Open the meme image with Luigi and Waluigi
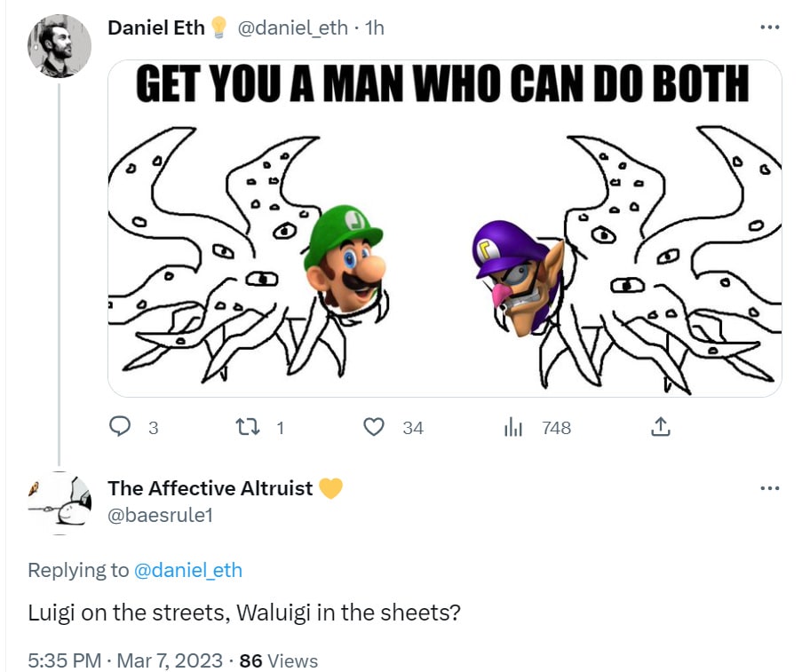Viewport: 802px width, 672px height. [x=444, y=228]
